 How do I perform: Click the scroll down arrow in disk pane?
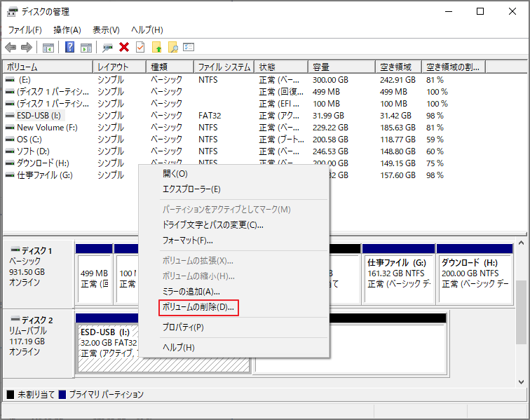pyautogui.click(x=521, y=382)
